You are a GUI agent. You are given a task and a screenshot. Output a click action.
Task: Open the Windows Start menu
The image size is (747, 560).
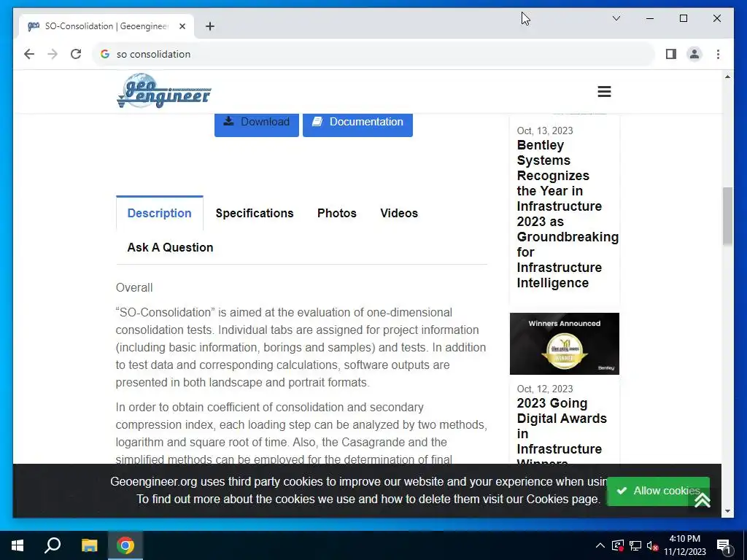coord(18,545)
